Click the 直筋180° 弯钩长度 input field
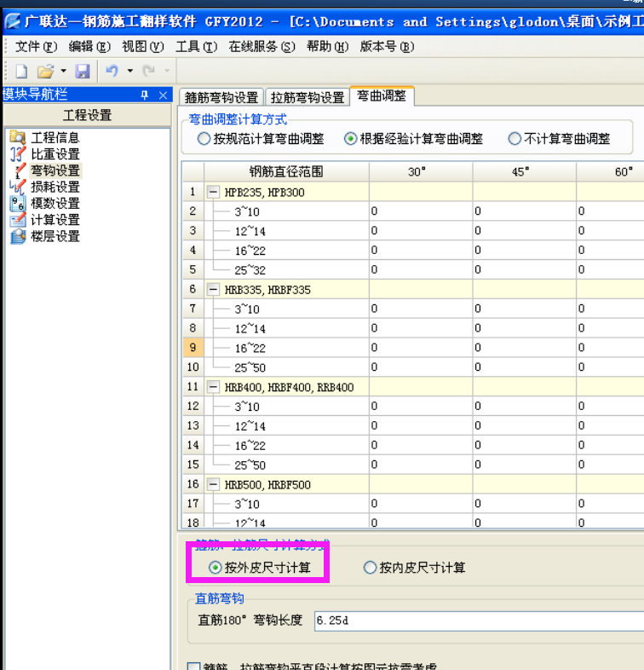The height and width of the screenshot is (670, 644). click(x=479, y=621)
